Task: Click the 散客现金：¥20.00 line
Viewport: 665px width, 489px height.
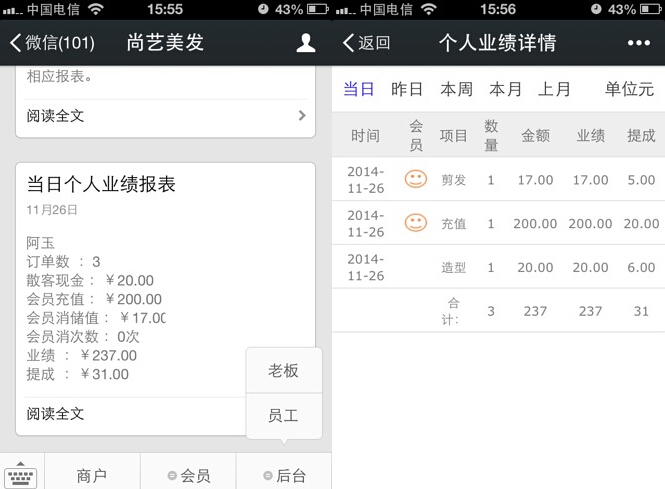Action: coord(90,280)
